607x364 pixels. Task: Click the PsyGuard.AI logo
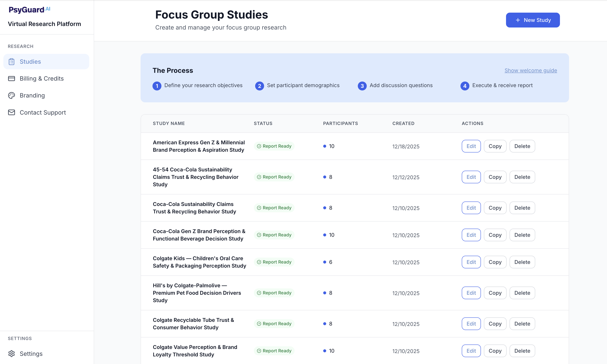point(29,10)
